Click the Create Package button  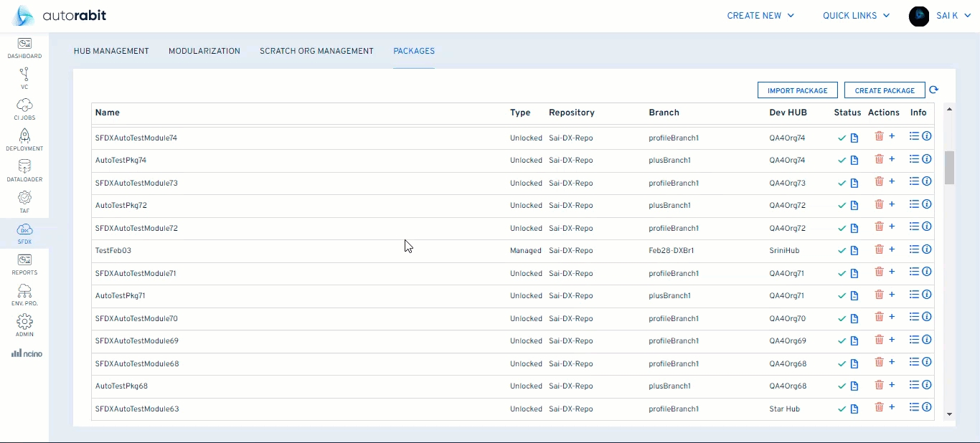885,90
